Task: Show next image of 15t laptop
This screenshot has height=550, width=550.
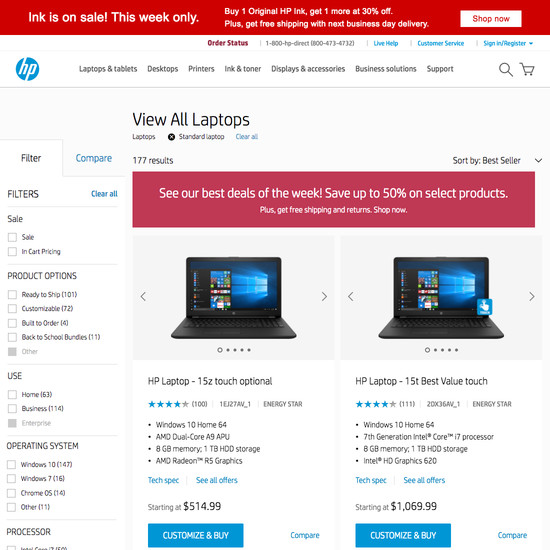Action: click(532, 297)
